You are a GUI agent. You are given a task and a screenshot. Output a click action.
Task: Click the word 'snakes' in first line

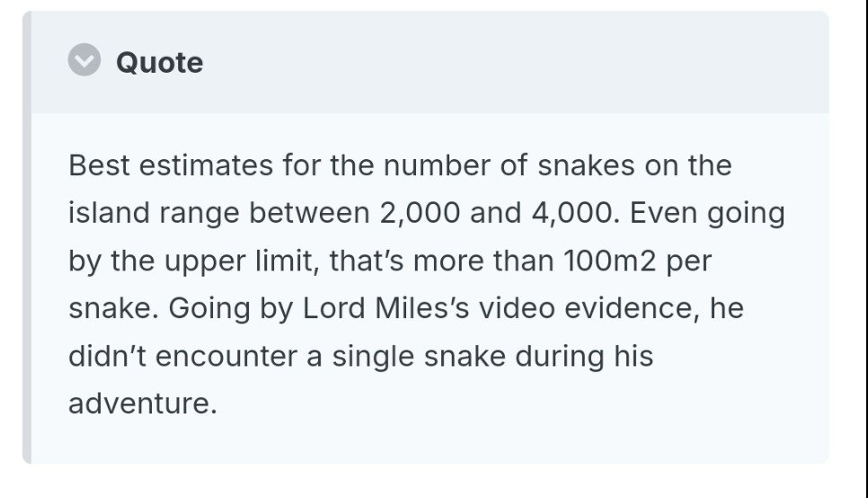coord(586,165)
